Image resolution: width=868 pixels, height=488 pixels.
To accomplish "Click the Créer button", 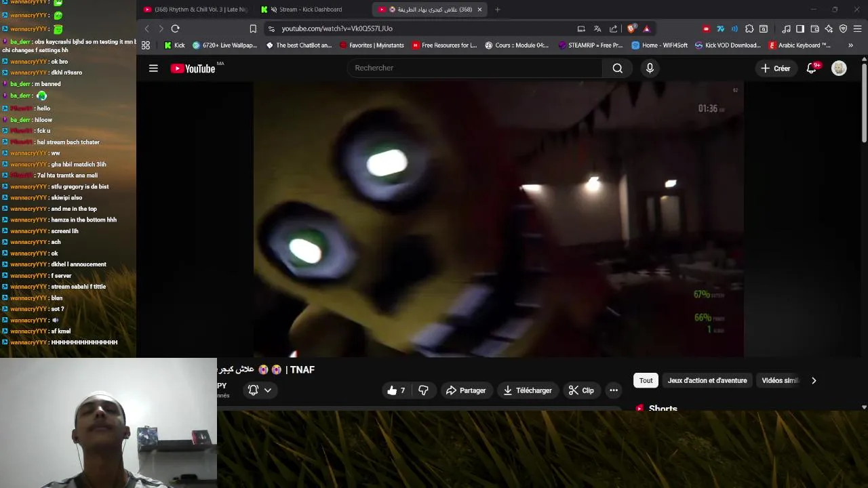I will point(775,68).
